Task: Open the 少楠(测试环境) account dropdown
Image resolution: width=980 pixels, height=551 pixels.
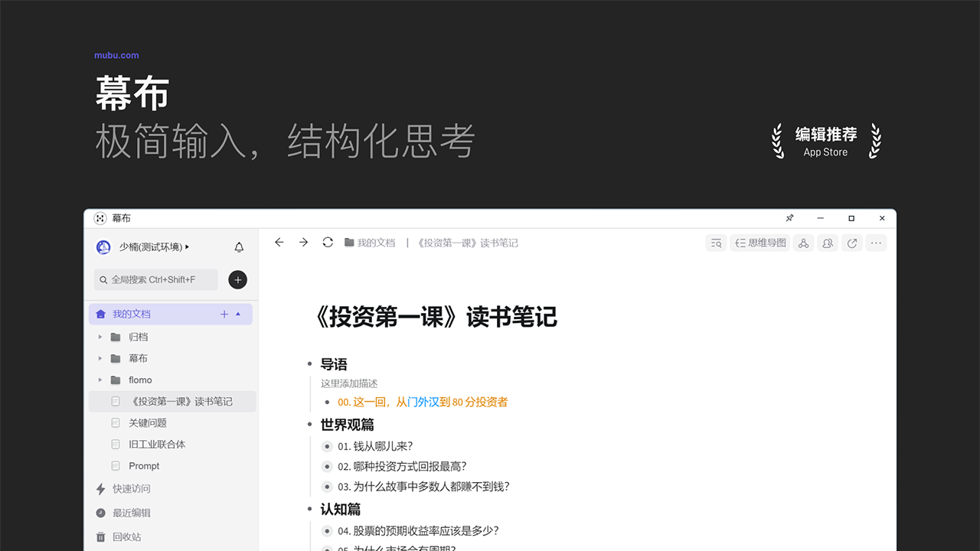Action: coord(153,247)
